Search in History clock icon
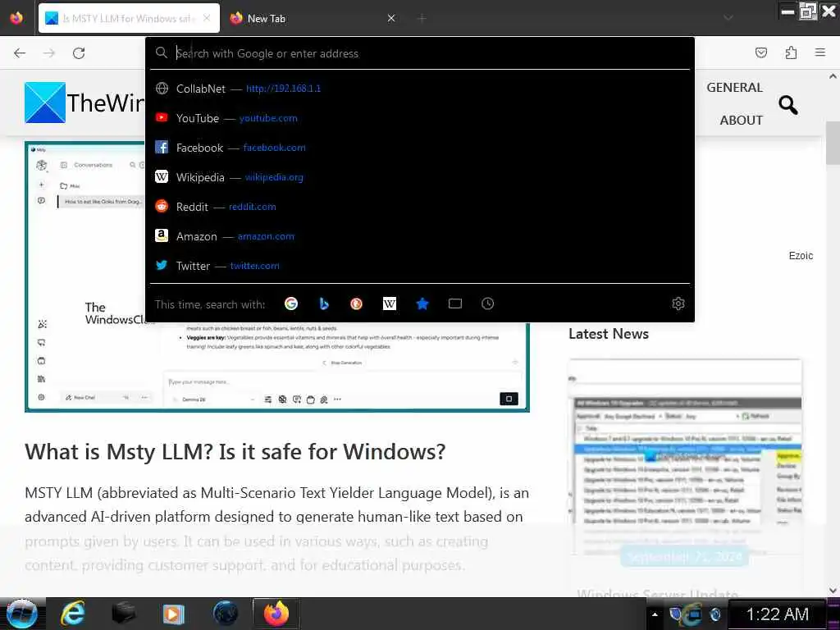The image size is (840, 630). click(487, 304)
